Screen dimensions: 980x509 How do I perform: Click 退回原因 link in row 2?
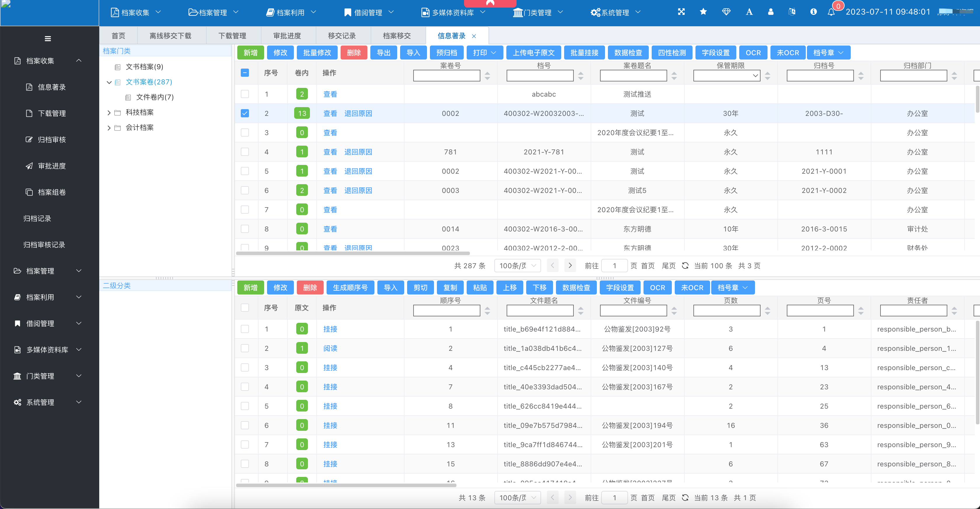pyautogui.click(x=358, y=113)
